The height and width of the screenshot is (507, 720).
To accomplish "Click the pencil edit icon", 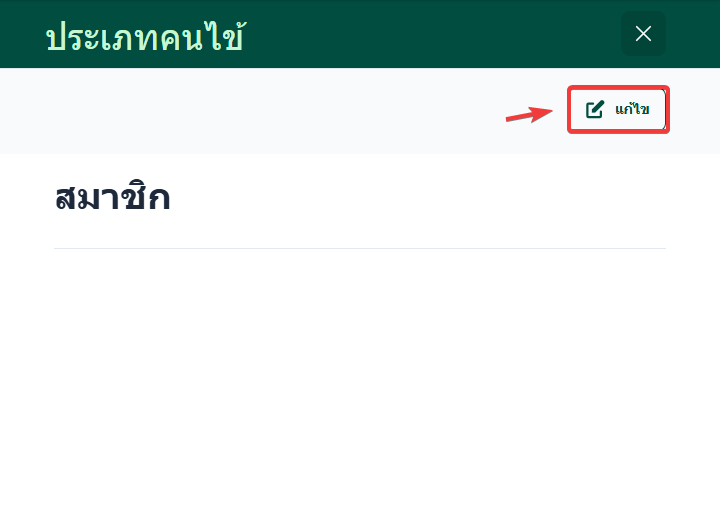I will (595, 110).
